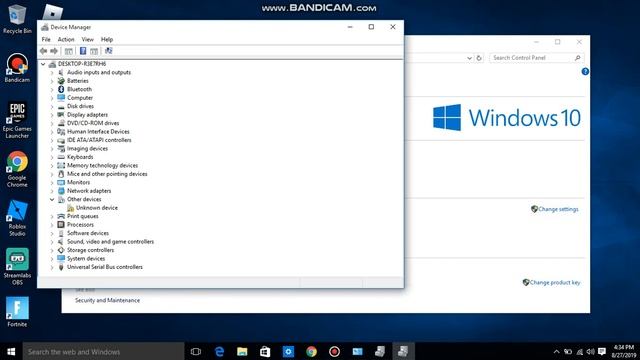Expand the Batteries category
Viewport: 640px width, 360px height.
52,81
